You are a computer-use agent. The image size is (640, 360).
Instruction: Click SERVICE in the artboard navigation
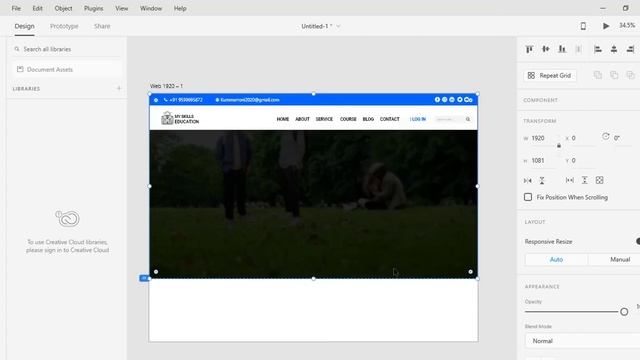[x=324, y=119]
